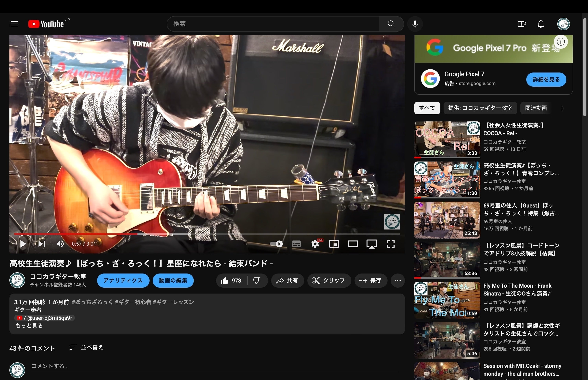Toggle the autoplay switch

coord(276,244)
